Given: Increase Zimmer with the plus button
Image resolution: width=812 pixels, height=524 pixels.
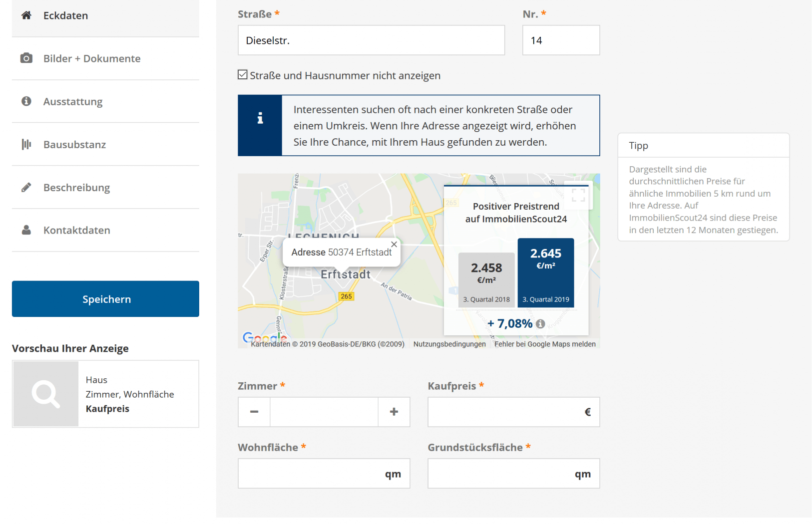Looking at the screenshot, I should (394, 412).
